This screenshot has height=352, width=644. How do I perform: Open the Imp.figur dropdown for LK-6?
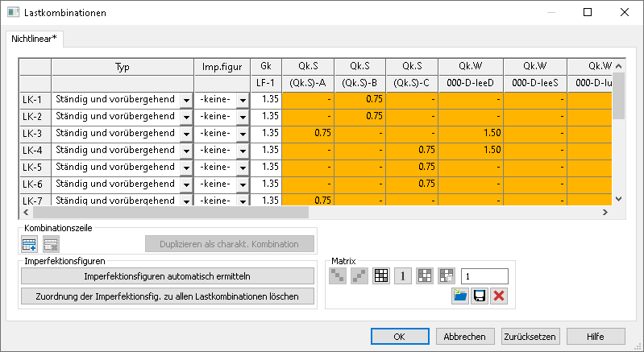coord(241,184)
